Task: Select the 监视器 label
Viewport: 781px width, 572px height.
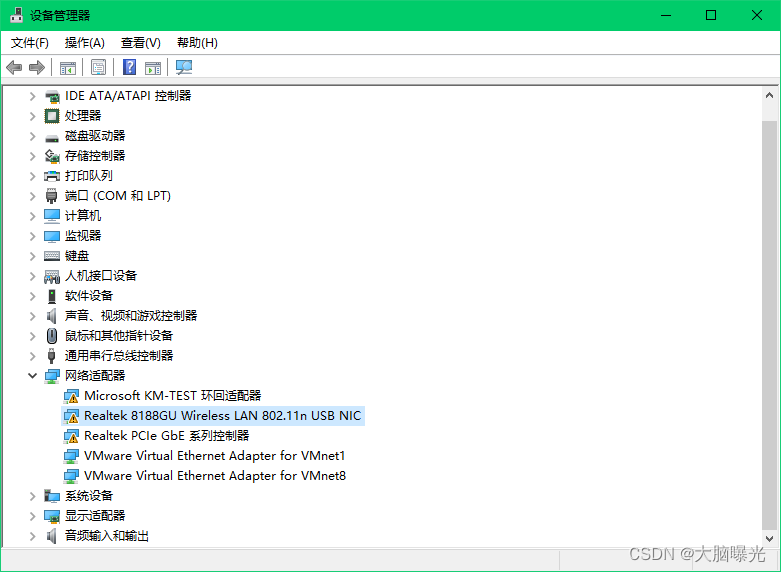Action: (83, 236)
